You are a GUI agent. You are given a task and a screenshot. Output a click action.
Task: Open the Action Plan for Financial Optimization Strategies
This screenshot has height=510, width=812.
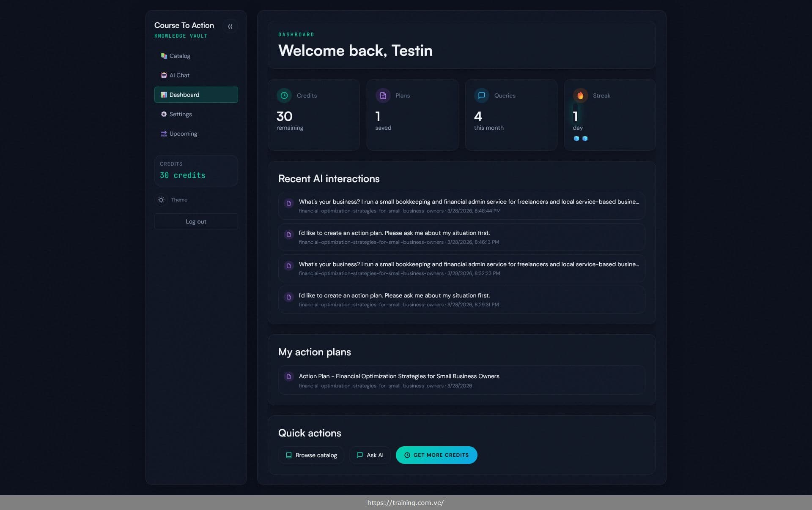(x=461, y=380)
